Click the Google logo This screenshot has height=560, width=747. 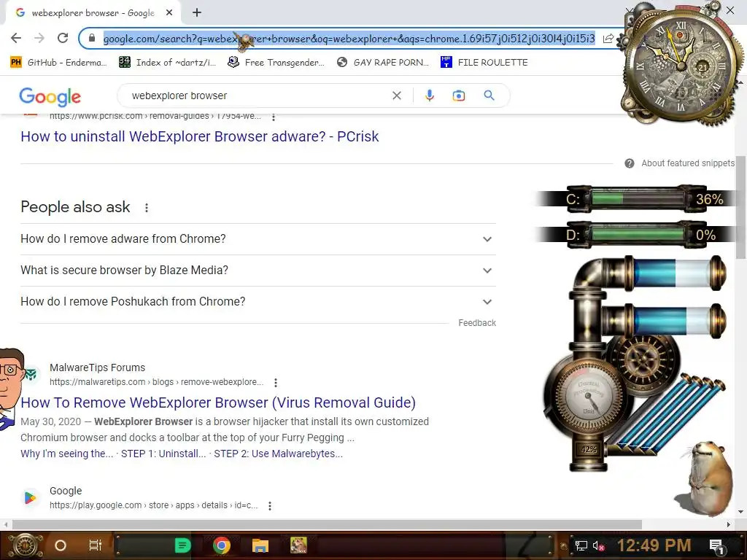pos(50,97)
